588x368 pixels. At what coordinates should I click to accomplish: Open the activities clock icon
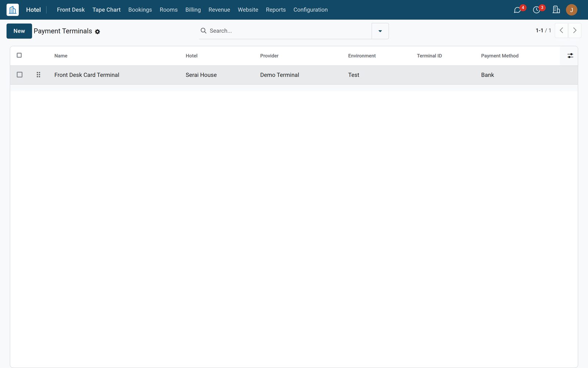pos(537,10)
